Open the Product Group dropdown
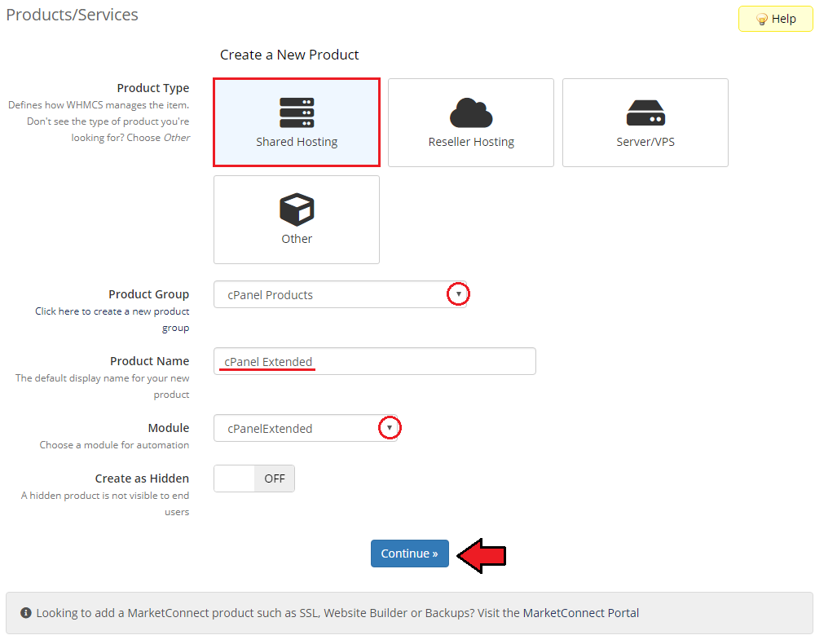The height and width of the screenshot is (644, 815). 341,295
